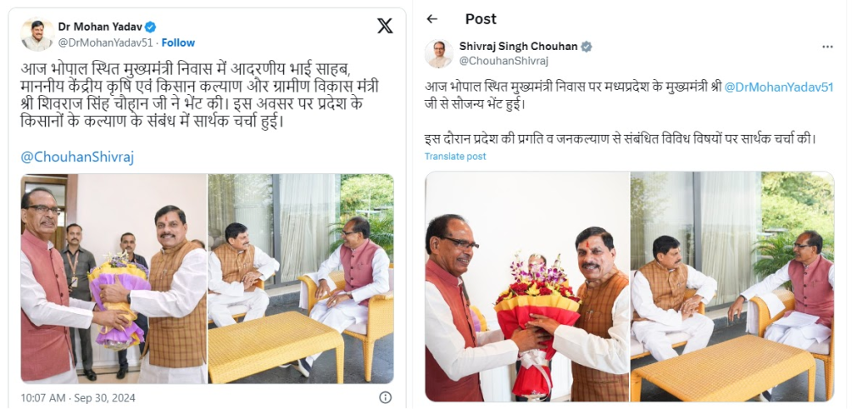Click Dr Mohan Yadav's verified badge
Viewport: 868px width, 409px height.
tap(151, 26)
